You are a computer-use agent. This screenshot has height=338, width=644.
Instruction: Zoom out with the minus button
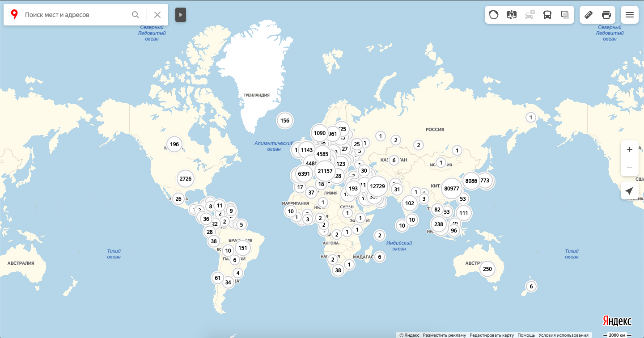tap(630, 167)
